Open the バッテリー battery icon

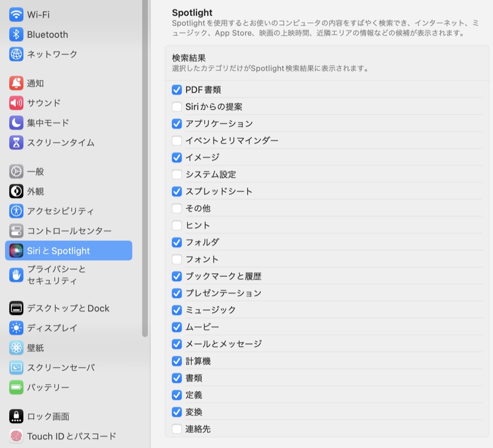point(16,387)
